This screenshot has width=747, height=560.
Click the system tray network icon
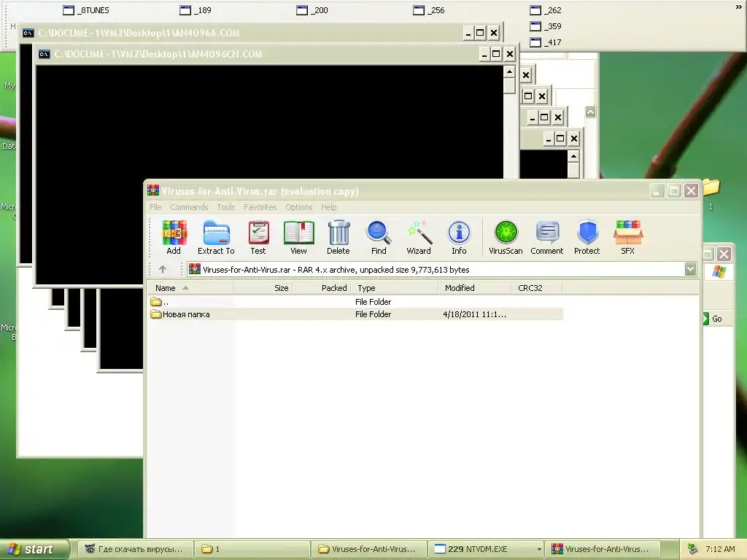693,549
